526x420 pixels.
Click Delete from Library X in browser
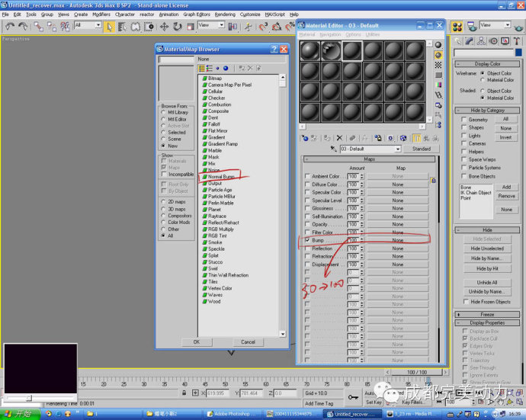[250, 69]
